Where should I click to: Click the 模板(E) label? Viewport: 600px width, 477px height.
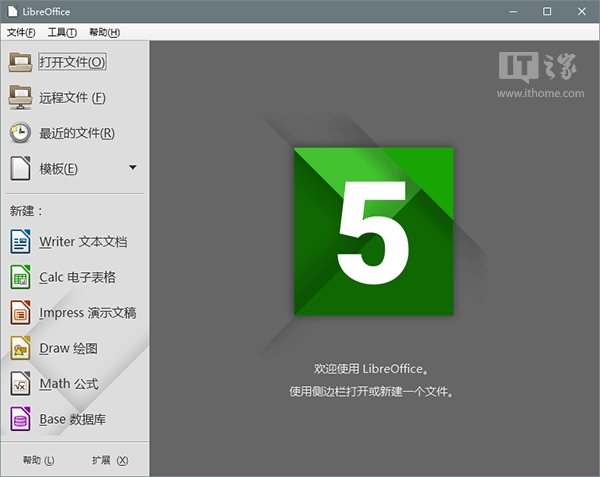tap(59, 168)
